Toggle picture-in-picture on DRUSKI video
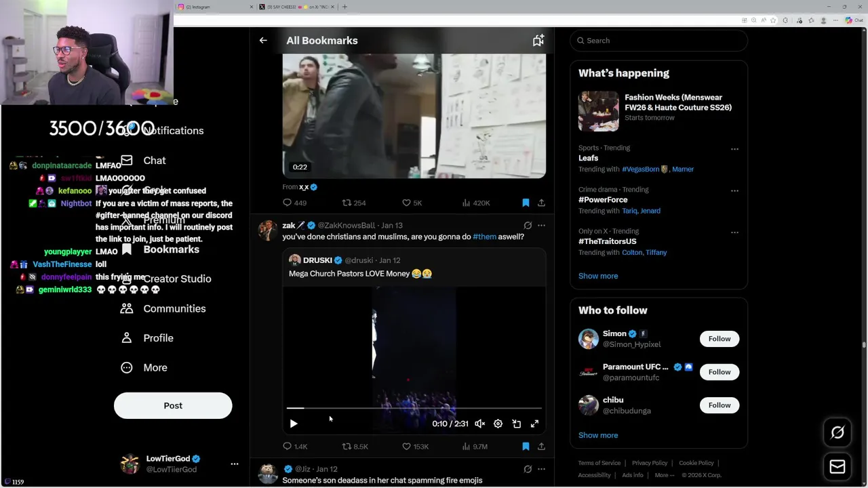The height and width of the screenshot is (488, 868). point(516,424)
